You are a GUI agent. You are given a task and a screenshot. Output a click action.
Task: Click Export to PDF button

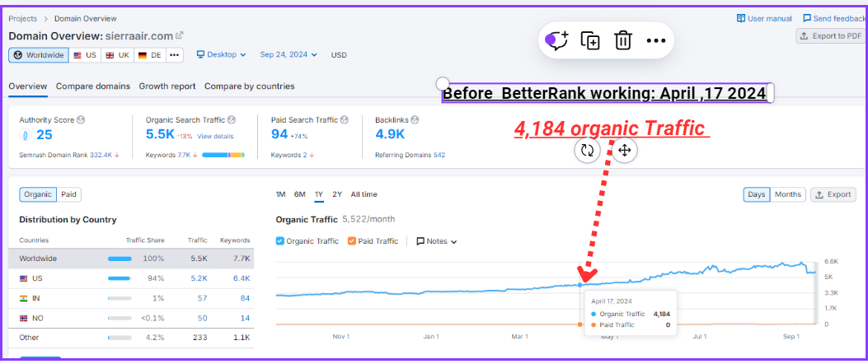coord(830,36)
